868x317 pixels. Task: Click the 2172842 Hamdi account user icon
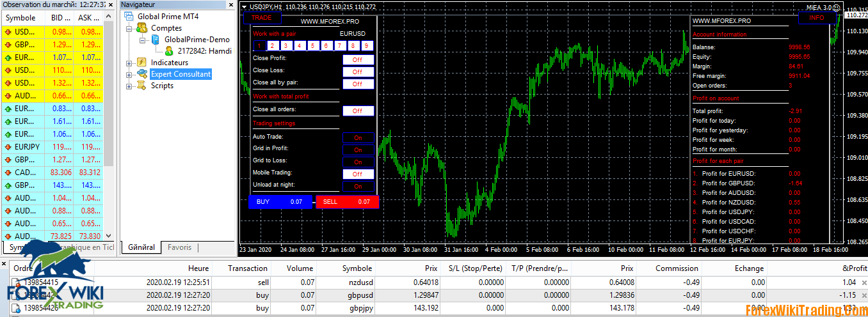tap(170, 51)
